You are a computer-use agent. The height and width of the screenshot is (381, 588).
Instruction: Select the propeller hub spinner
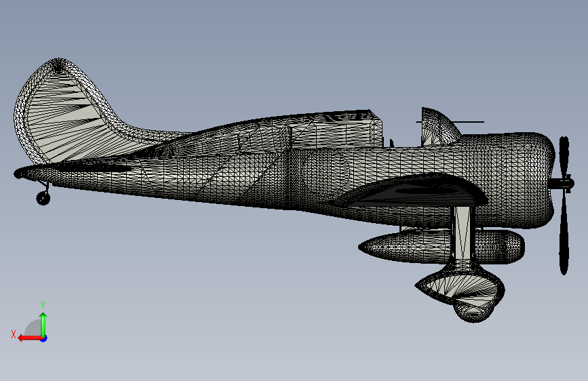(562, 183)
